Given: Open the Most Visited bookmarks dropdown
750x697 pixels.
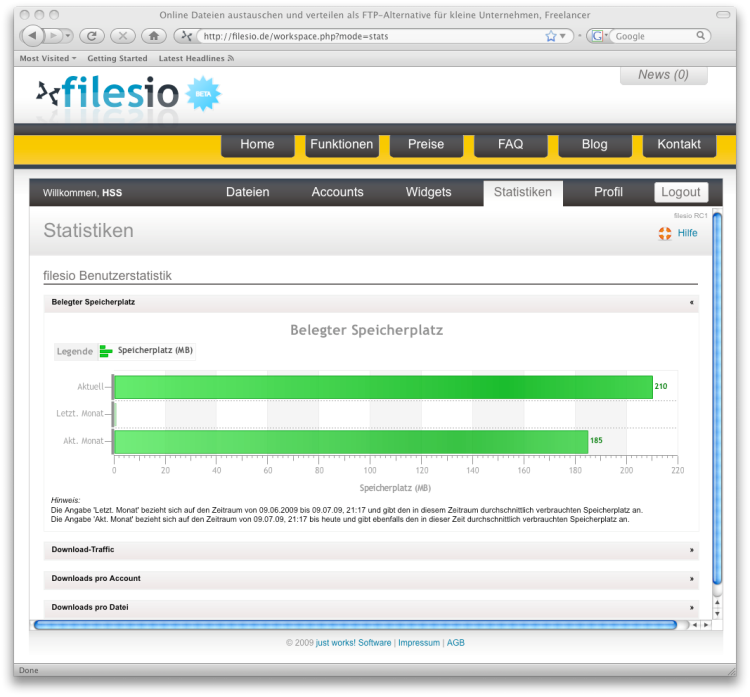Looking at the screenshot, I should 48,58.
